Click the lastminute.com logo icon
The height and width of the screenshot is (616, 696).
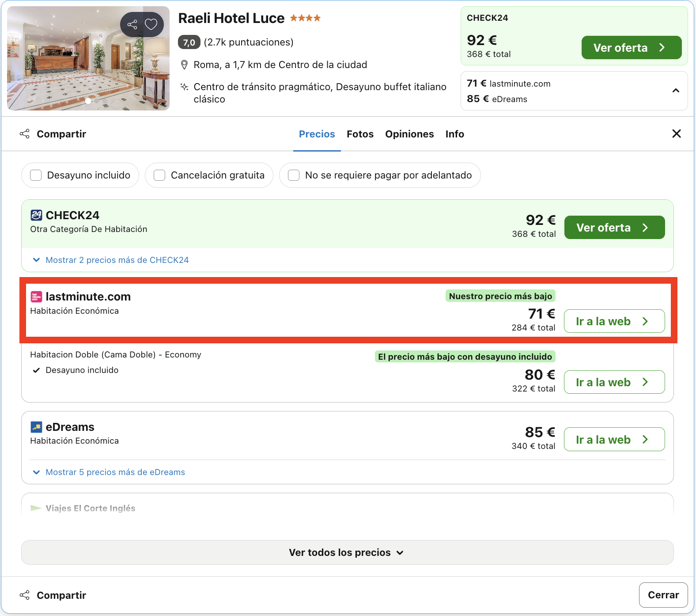pos(36,297)
